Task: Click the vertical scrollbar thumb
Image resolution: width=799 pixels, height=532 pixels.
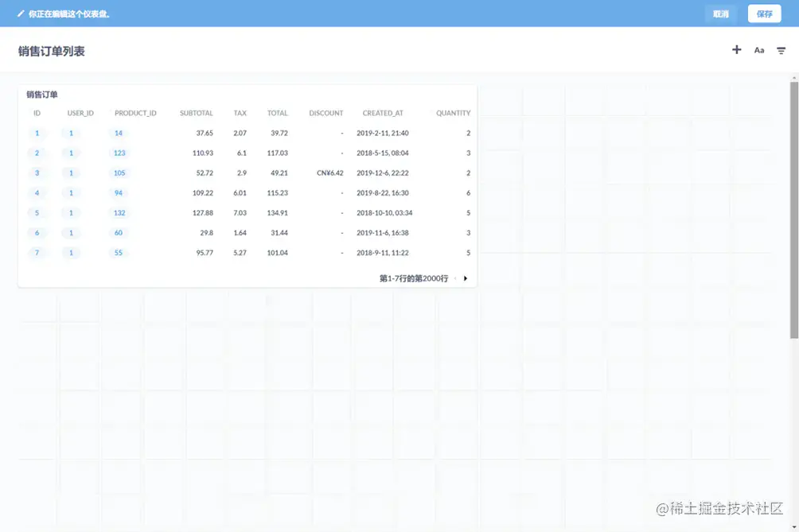Action: click(x=794, y=210)
